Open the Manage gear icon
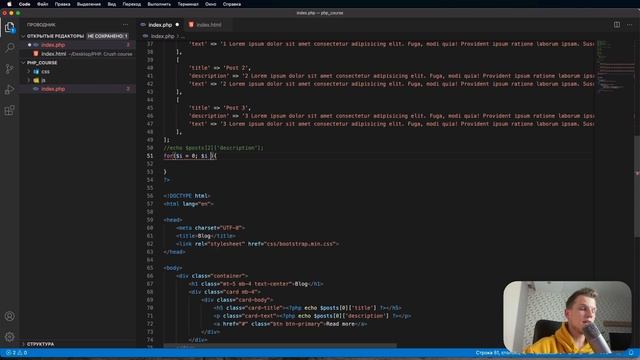This screenshot has width=640, height=360. 9,336
